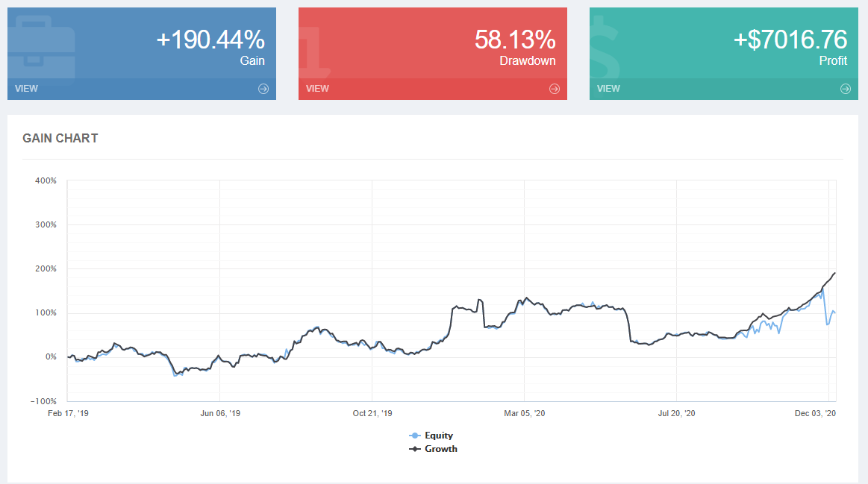868x484 pixels.
Task: Click the Mar 05, '20 x-axis label
Action: (x=525, y=413)
